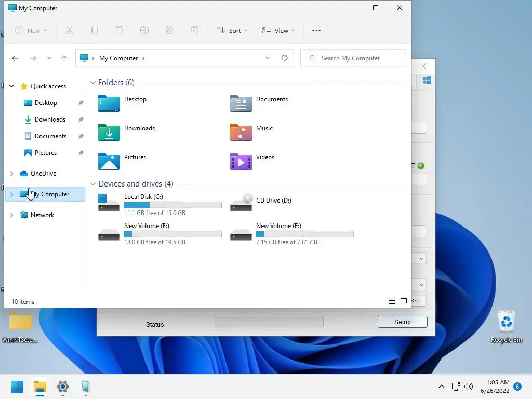532x399 pixels.
Task: Click the Share icon in toolbar
Action: (x=169, y=31)
